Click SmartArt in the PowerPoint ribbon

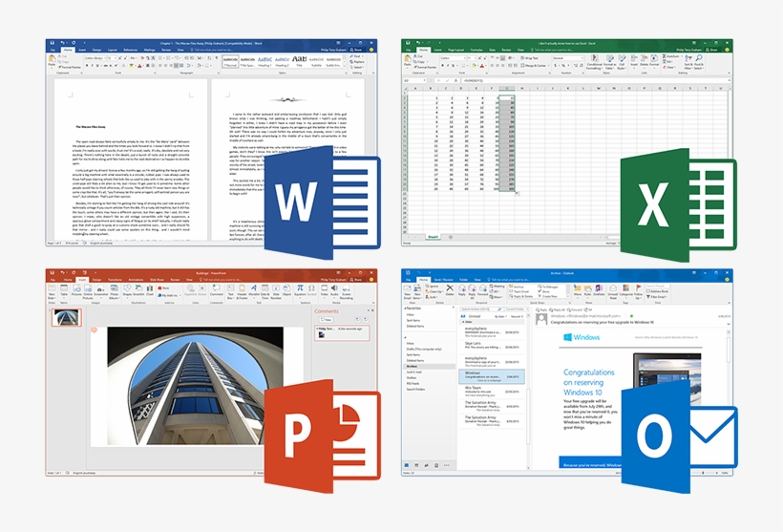tap(138, 290)
